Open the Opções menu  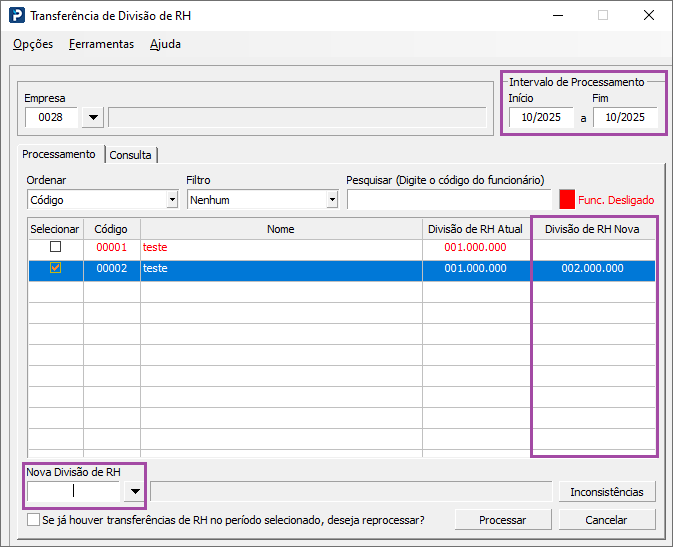point(33,44)
